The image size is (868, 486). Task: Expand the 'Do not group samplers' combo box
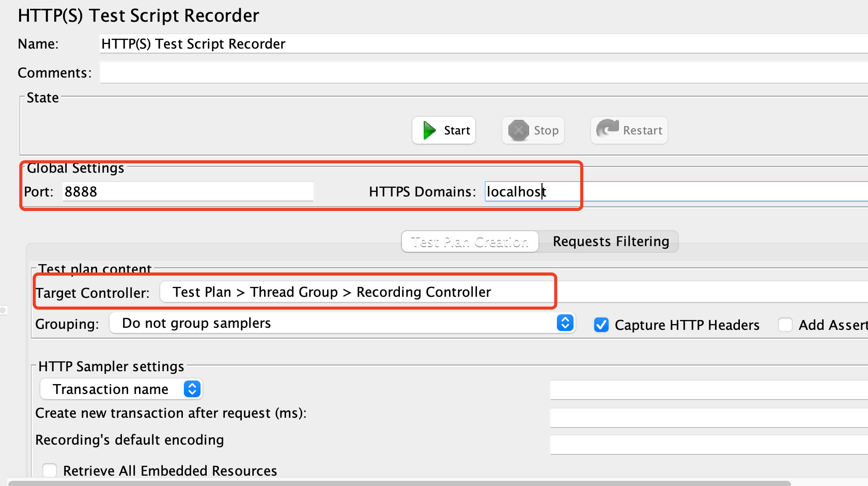click(x=341, y=323)
